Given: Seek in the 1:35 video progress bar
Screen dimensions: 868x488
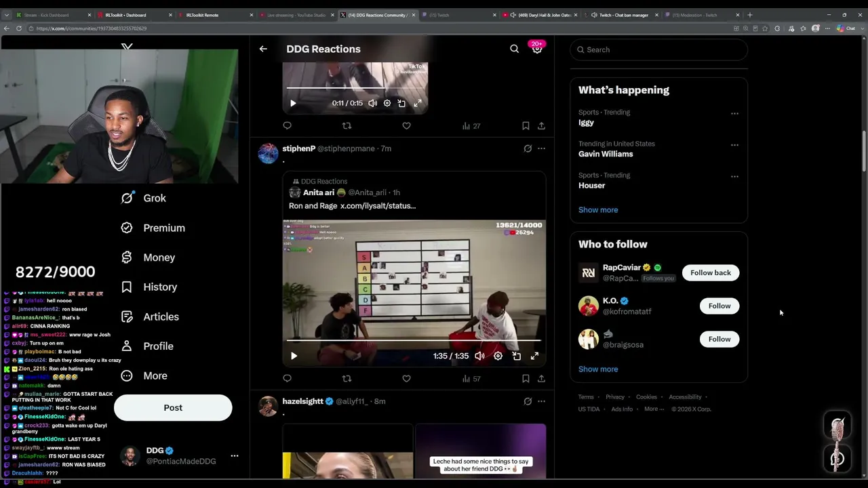Looking at the screenshot, I should (x=414, y=340).
